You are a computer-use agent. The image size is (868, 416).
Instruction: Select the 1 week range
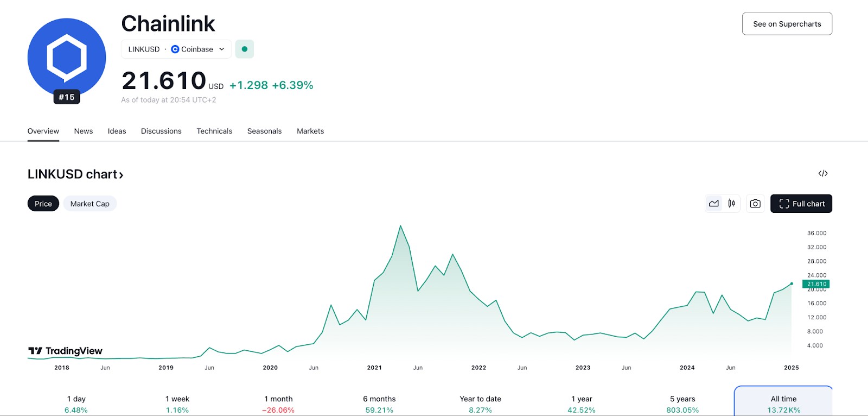(x=177, y=404)
